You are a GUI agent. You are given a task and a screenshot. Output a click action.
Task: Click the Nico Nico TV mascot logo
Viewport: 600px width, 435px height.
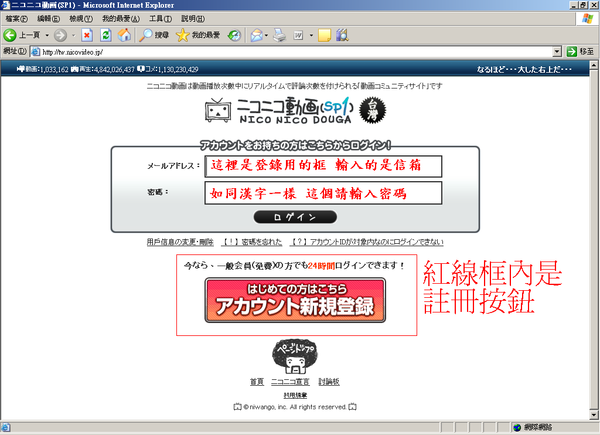click(x=218, y=110)
